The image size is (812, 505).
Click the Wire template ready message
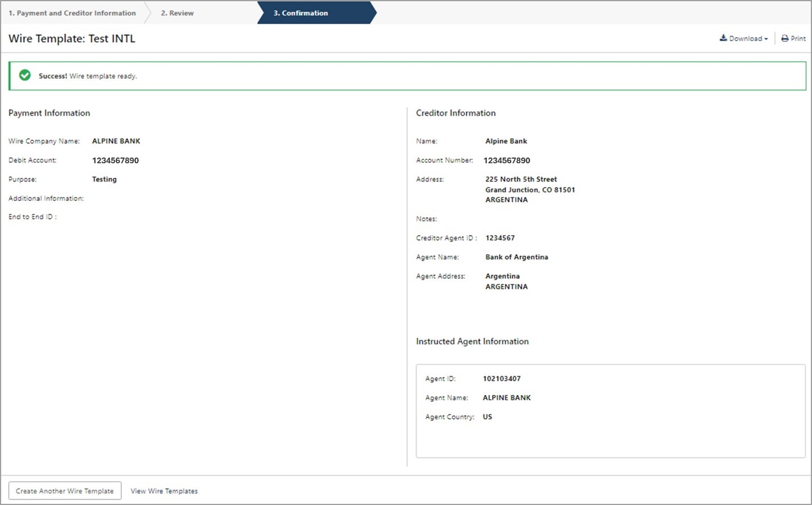103,76
